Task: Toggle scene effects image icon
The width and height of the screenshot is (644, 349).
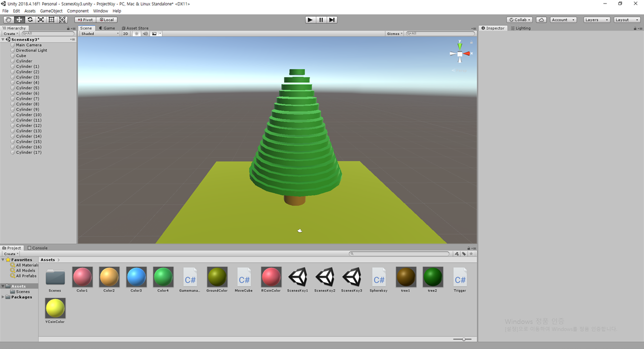Action: pyautogui.click(x=154, y=34)
